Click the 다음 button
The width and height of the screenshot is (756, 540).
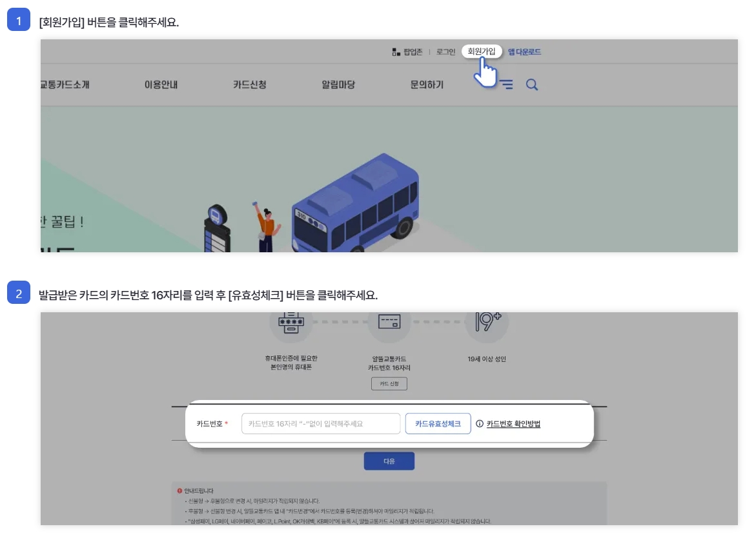pyautogui.click(x=389, y=461)
